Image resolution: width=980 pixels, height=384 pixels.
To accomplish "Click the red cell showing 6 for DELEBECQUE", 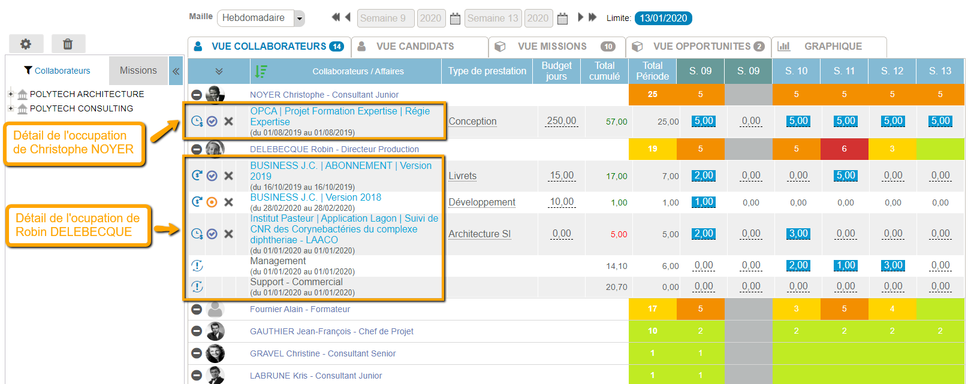I will point(844,149).
